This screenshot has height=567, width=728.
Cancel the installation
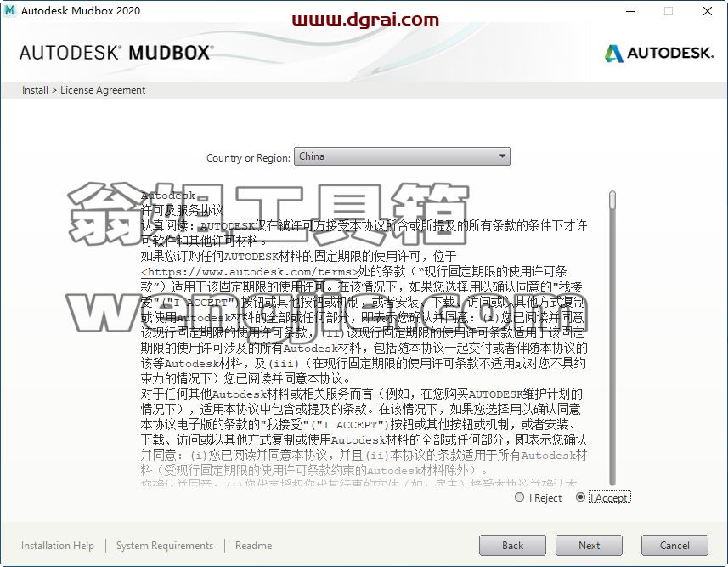click(674, 545)
